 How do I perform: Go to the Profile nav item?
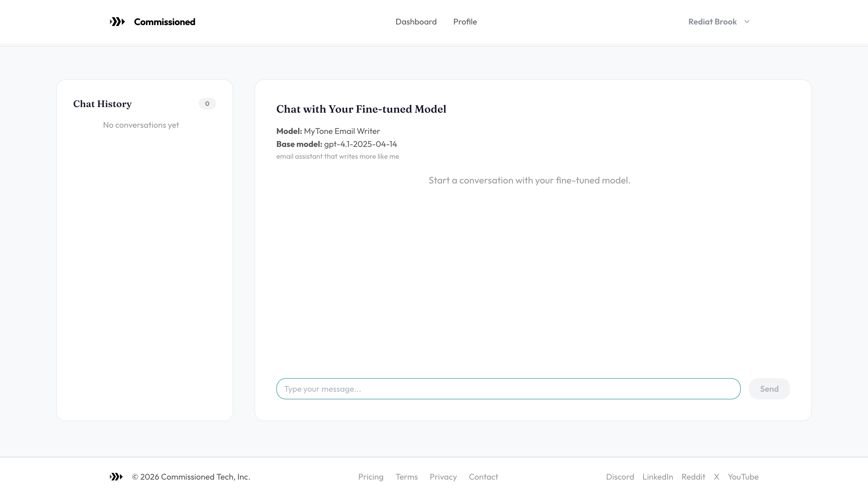click(x=465, y=22)
